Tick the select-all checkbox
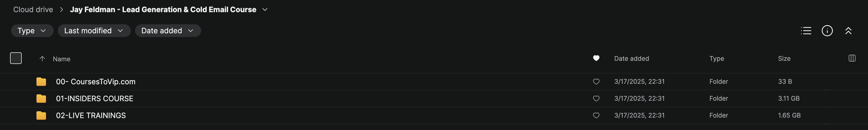This screenshot has height=130, width=868. click(x=16, y=58)
